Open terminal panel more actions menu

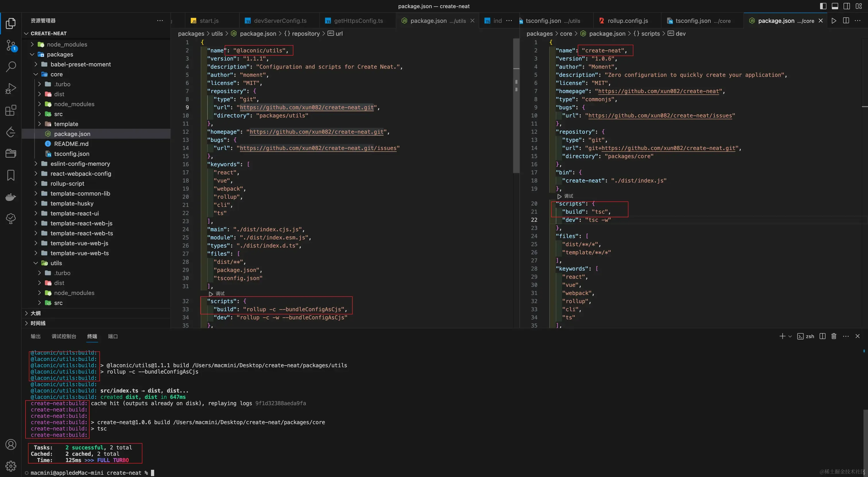coord(846,336)
